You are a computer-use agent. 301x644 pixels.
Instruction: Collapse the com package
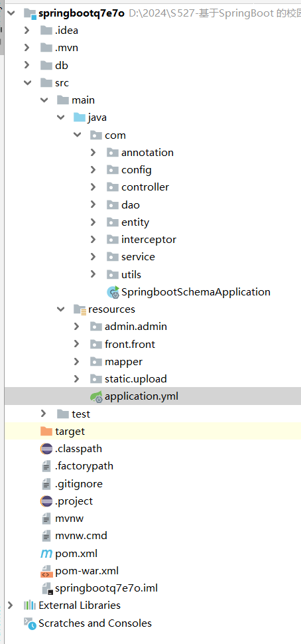click(x=77, y=135)
